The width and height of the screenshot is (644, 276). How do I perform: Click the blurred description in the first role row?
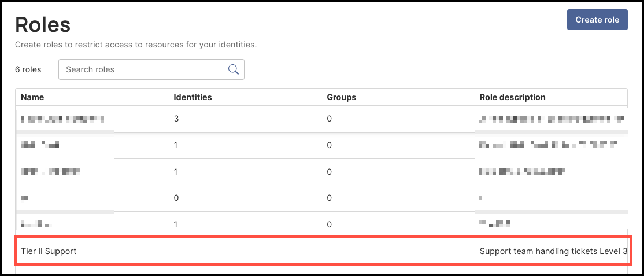[x=552, y=120]
